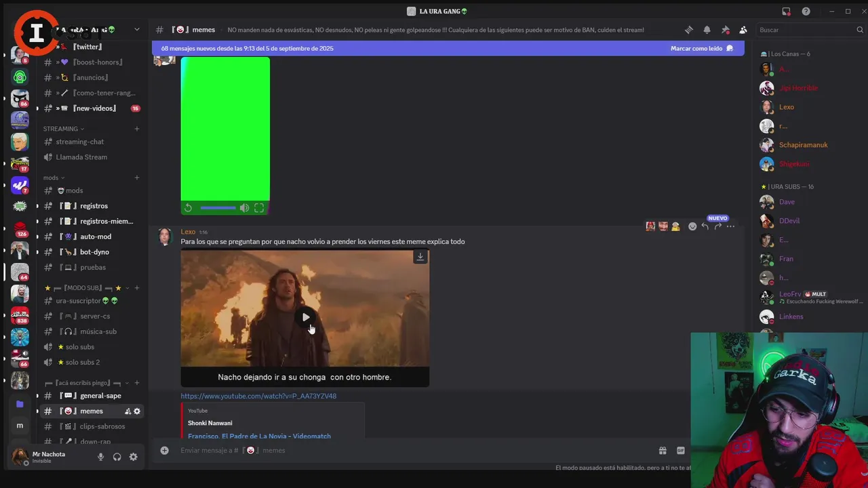Open the streaming-chat channel
The image size is (868, 488).
click(91, 142)
